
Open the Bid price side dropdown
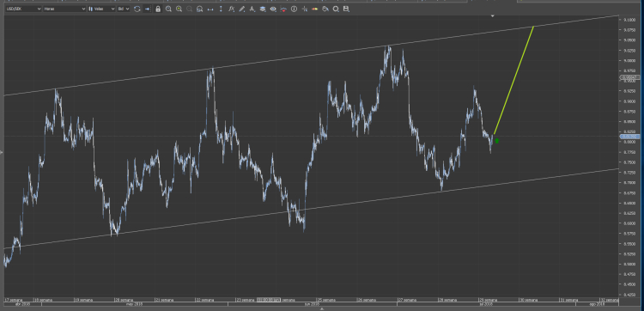[123, 9]
